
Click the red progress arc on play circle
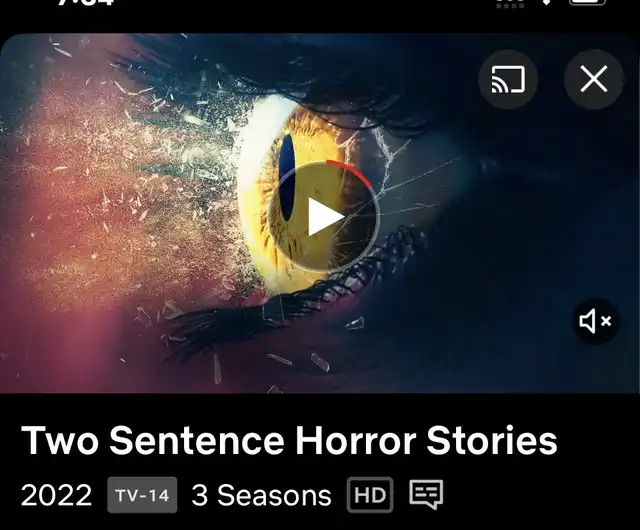click(352, 171)
